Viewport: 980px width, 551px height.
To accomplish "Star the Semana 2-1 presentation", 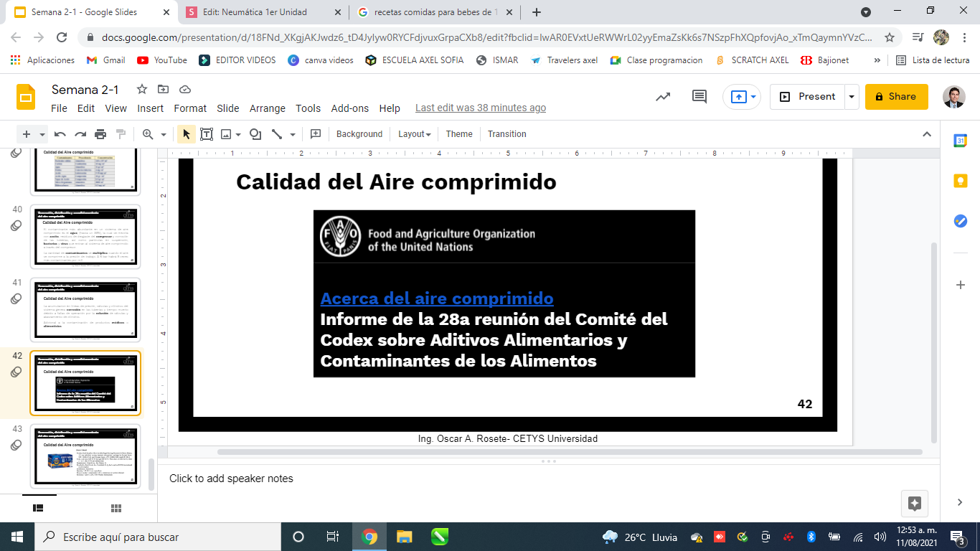I will pos(142,89).
